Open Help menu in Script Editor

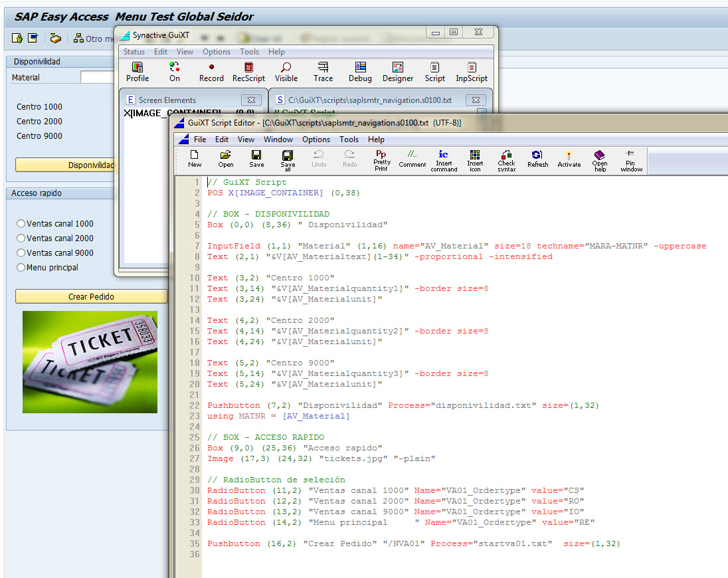click(376, 140)
